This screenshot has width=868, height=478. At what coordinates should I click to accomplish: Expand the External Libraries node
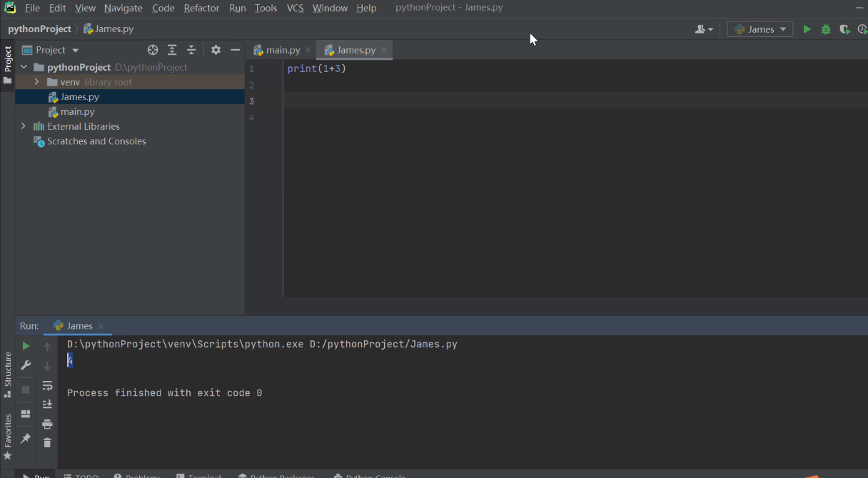point(24,126)
